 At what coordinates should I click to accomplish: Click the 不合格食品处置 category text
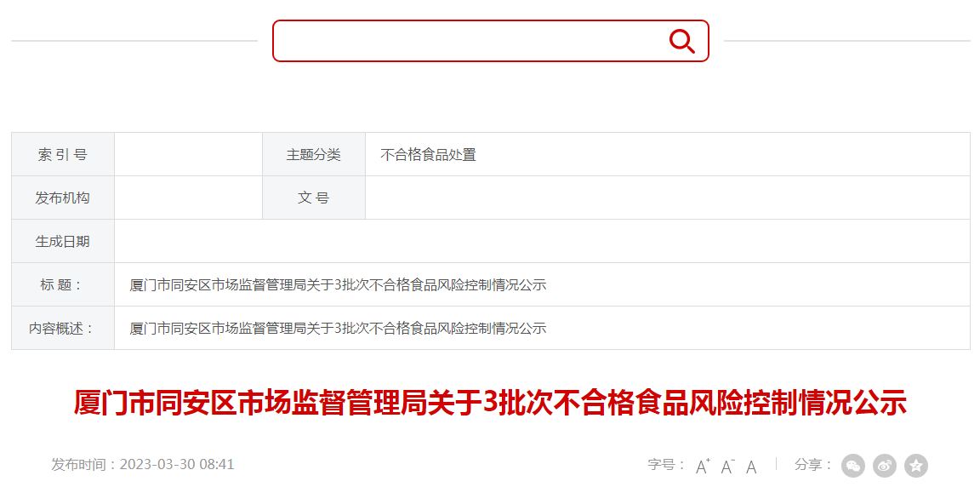point(428,154)
